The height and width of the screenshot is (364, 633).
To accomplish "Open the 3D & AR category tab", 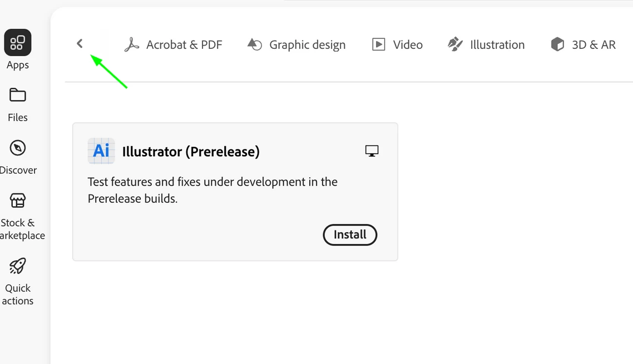I will tap(583, 44).
